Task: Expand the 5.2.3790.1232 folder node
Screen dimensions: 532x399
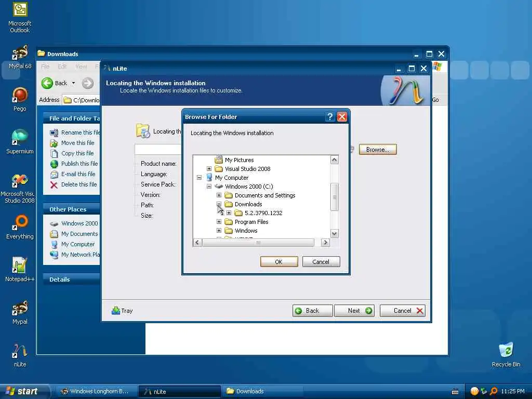Action: pos(229,212)
